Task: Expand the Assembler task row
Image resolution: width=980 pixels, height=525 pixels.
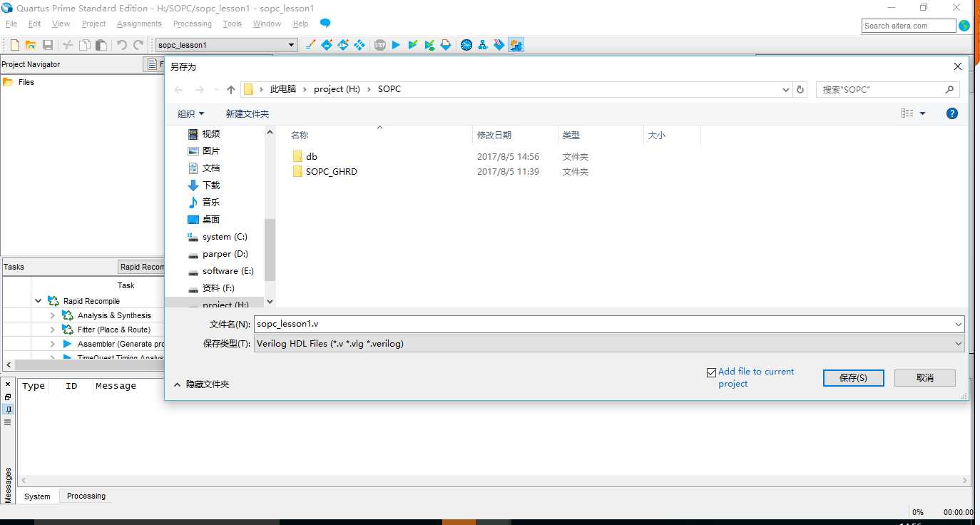Action: (53, 344)
